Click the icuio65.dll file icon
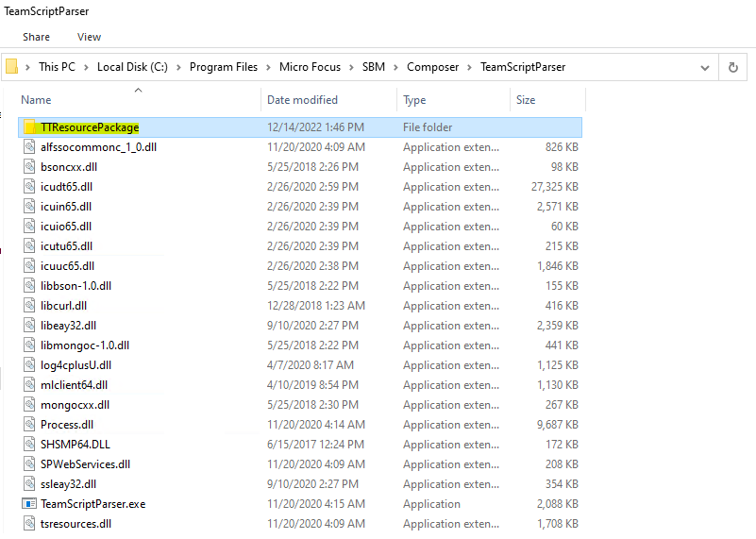 tap(29, 227)
